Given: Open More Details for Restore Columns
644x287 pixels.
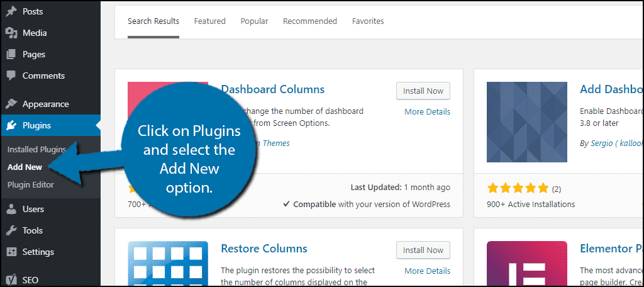Looking at the screenshot, I should [x=427, y=271].
